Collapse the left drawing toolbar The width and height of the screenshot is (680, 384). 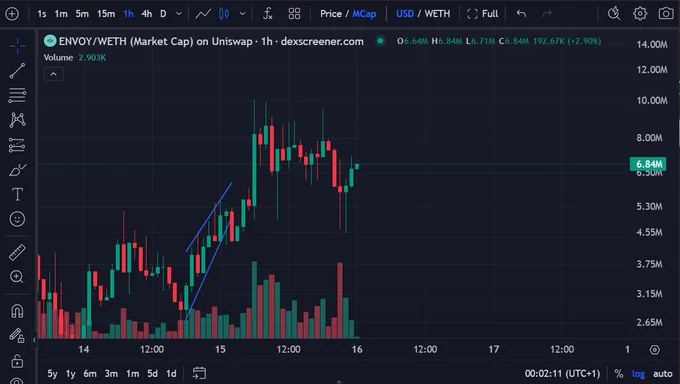pos(34,340)
